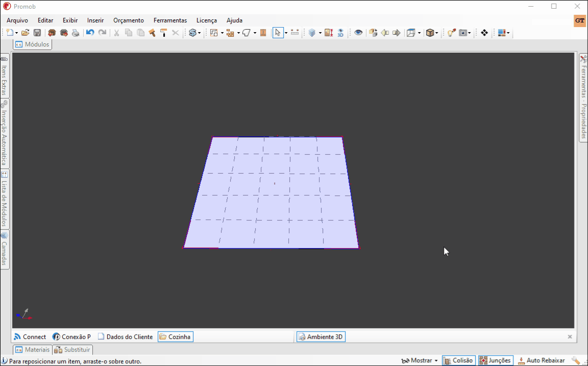Select the paintbrush tool icon
Viewport: 588px width, 366px height.
(152, 33)
